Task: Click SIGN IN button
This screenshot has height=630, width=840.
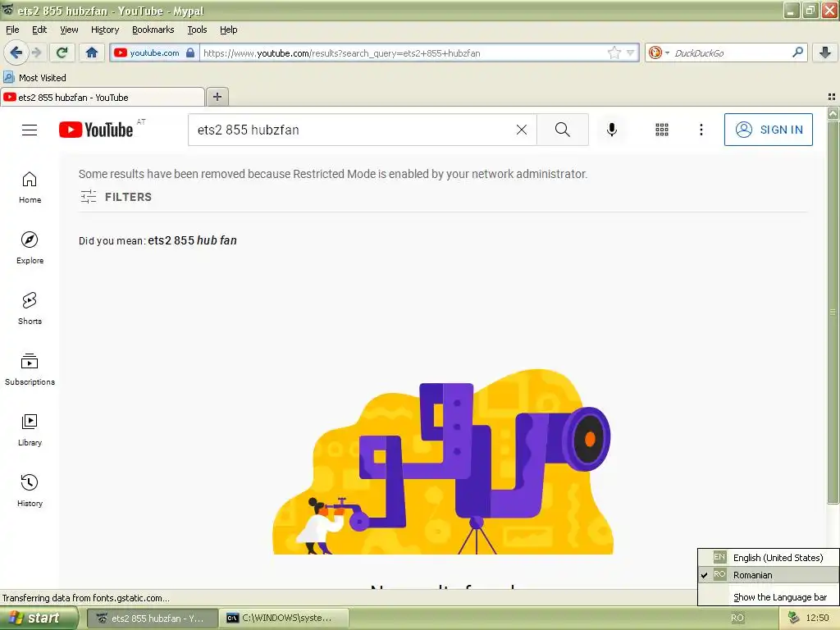Action: pos(768,130)
